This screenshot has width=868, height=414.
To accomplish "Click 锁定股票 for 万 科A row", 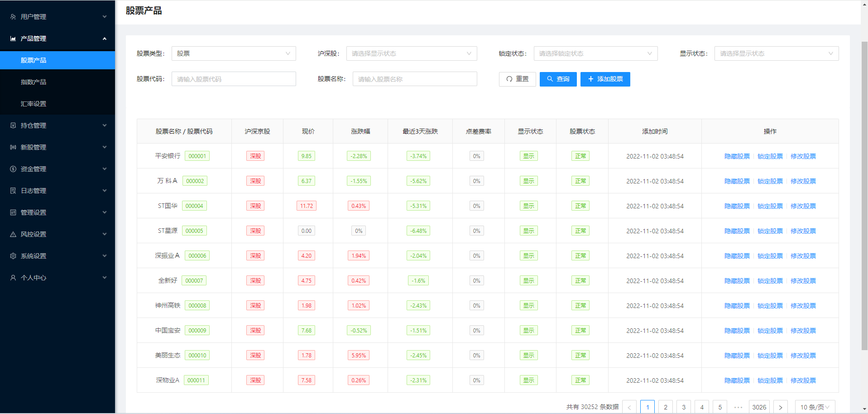I will point(770,181).
